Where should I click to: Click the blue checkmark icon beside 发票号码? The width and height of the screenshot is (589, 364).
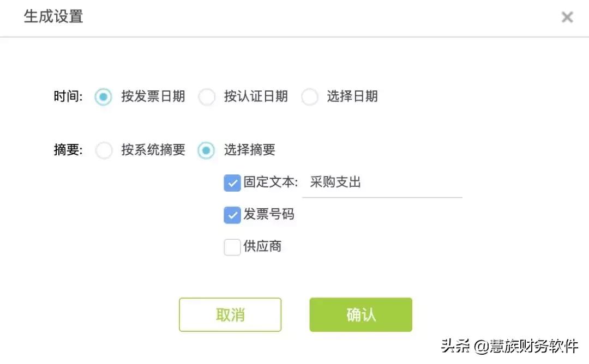232,215
